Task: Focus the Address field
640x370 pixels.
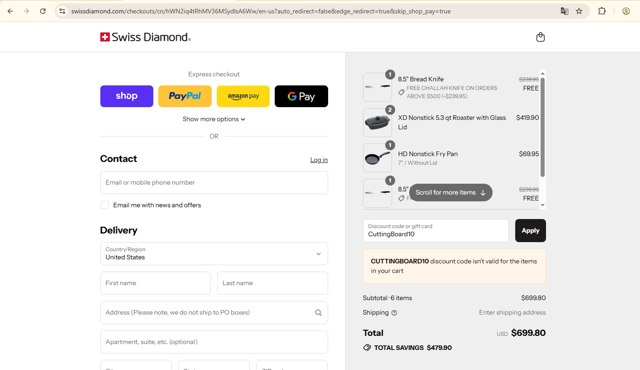Action: (x=214, y=312)
